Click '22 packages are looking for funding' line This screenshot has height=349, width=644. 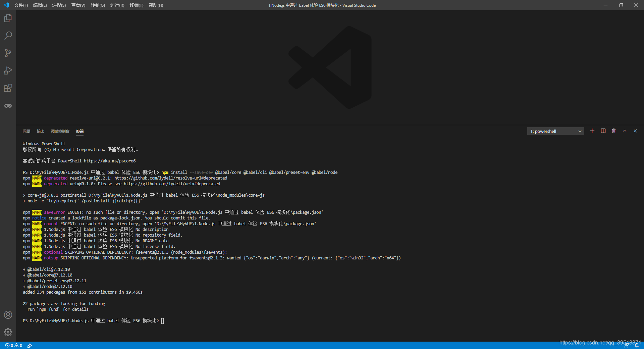pyautogui.click(x=64, y=304)
